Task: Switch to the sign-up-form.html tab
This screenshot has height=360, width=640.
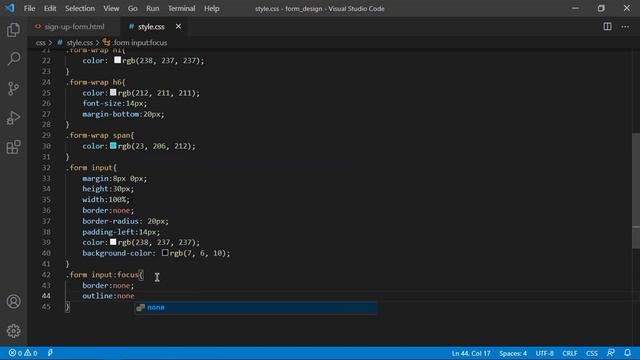Action: click(x=74, y=27)
